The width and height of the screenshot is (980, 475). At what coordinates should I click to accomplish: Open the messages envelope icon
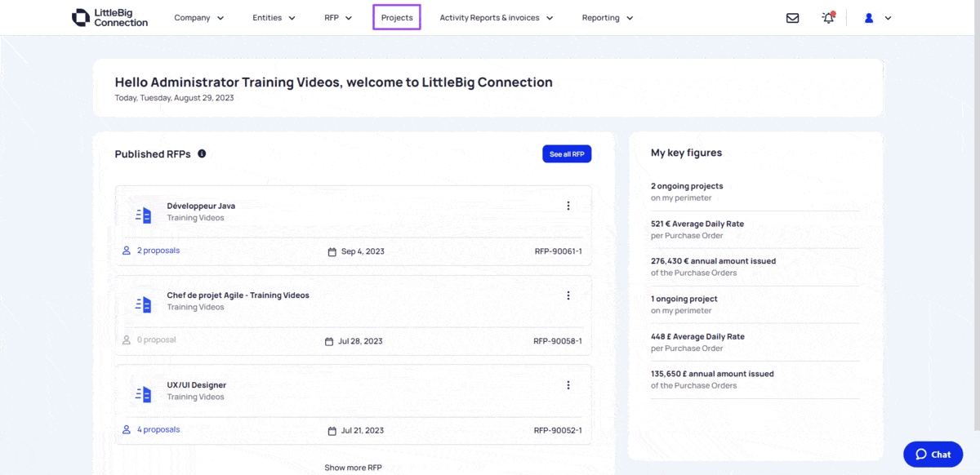click(792, 18)
